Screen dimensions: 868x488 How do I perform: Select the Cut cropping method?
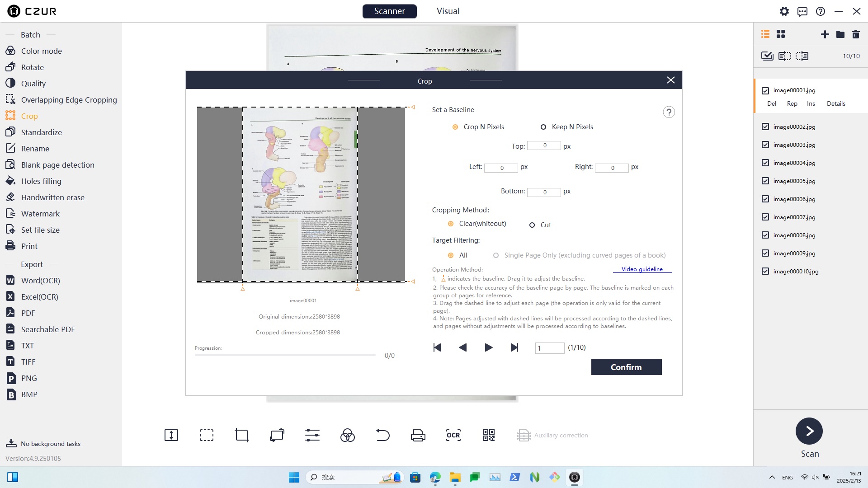point(533,225)
